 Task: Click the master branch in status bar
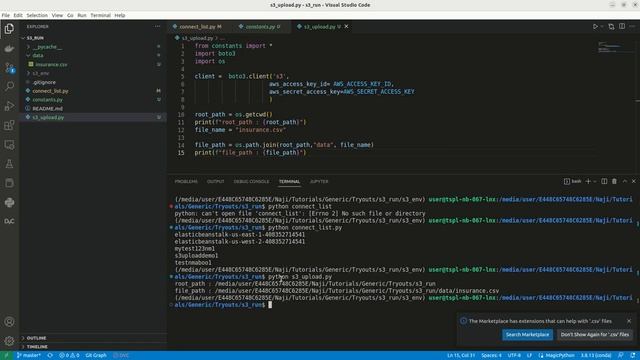29,355
